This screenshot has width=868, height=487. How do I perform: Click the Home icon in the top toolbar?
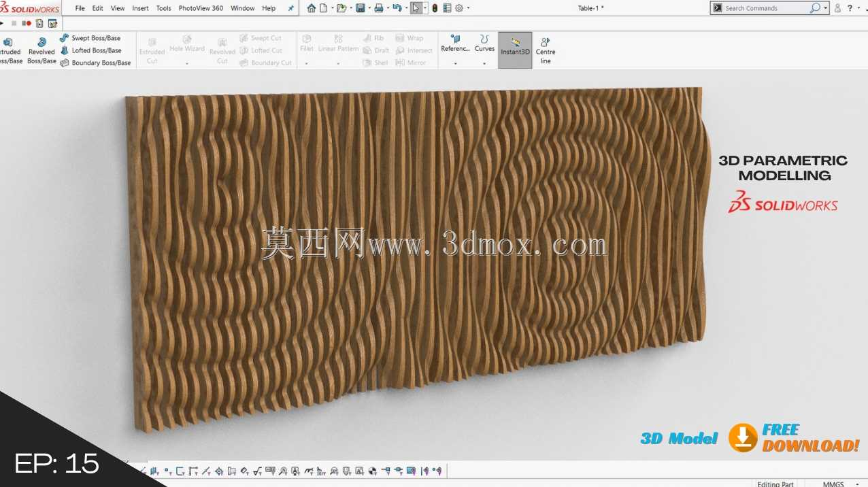(312, 8)
